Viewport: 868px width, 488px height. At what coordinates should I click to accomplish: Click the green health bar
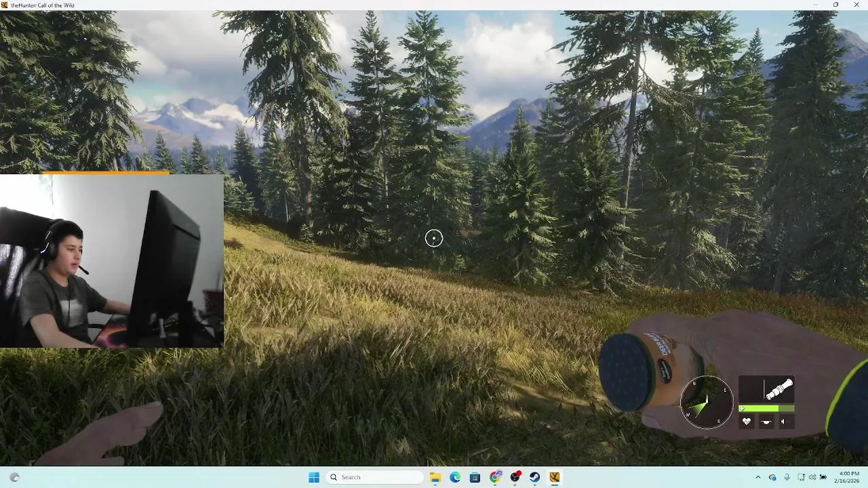(x=766, y=409)
